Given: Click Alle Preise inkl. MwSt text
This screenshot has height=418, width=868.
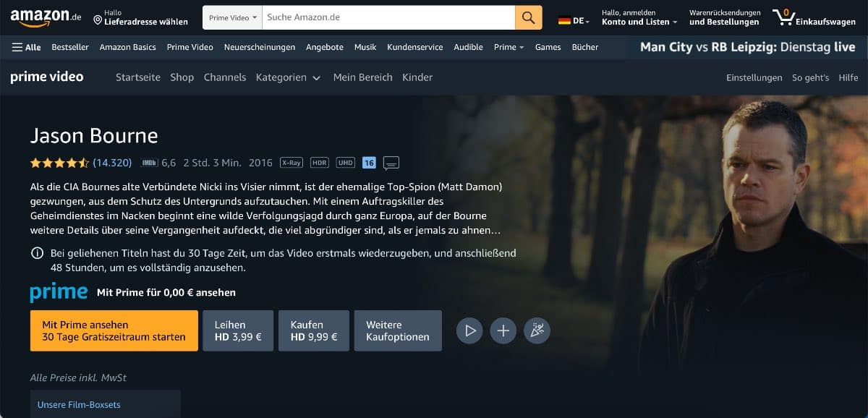Looking at the screenshot, I should [79, 378].
